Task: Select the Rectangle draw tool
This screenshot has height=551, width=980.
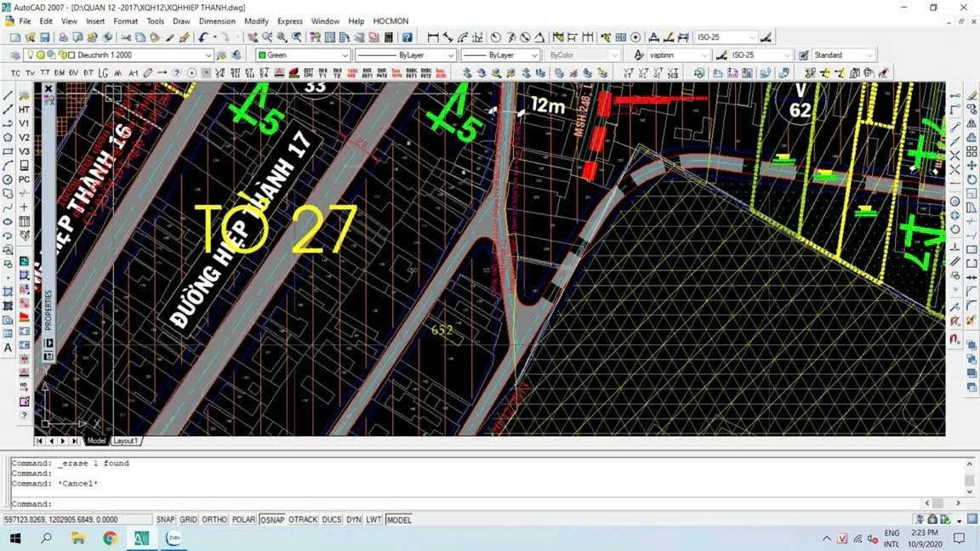Action: 8,152
